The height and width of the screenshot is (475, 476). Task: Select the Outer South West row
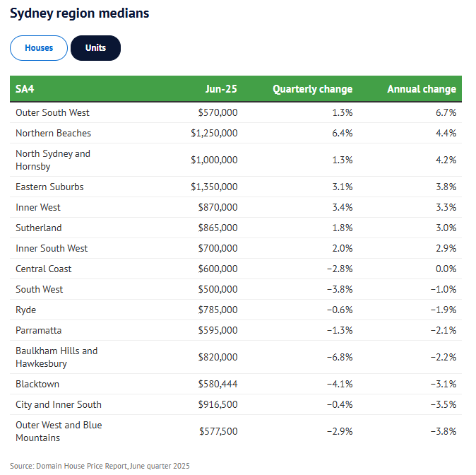pyautogui.click(x=52, y=112)
